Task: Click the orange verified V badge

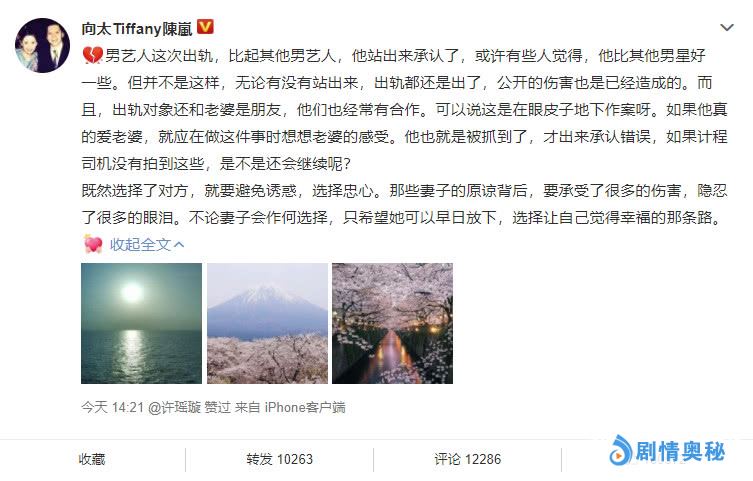Action: 206,27
